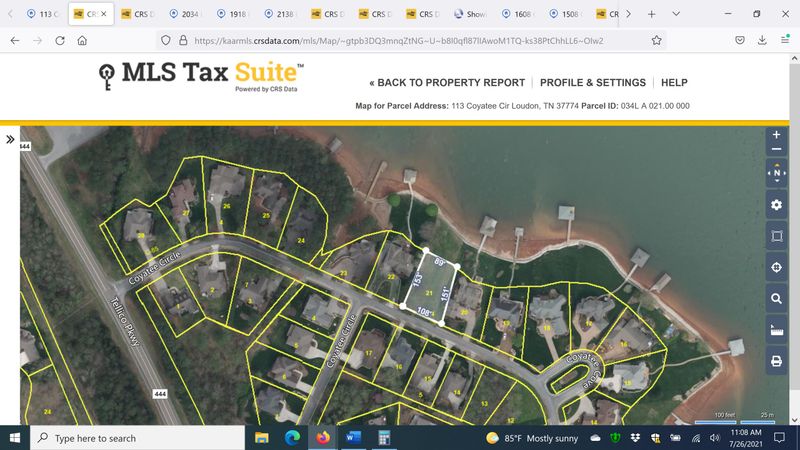Open Word from taskbar
800x450 pixels.
[x=354, y=438]
